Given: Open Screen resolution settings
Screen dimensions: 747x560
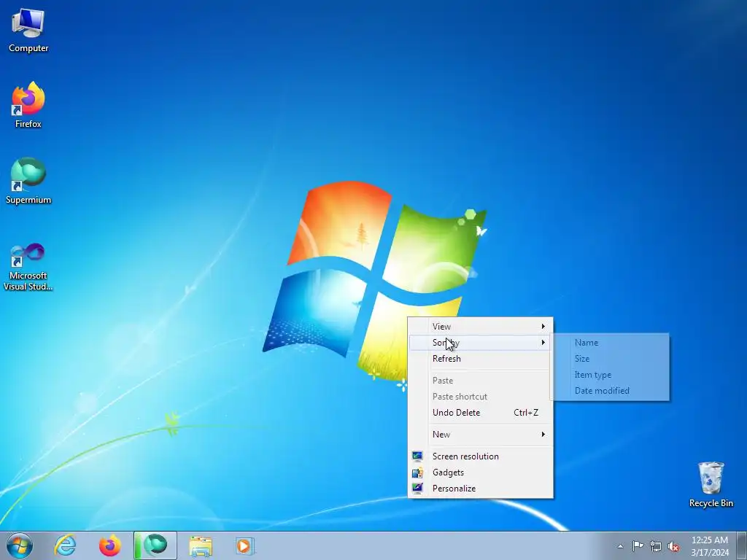Looking at the screenshot, I should [x=480, y=456].
